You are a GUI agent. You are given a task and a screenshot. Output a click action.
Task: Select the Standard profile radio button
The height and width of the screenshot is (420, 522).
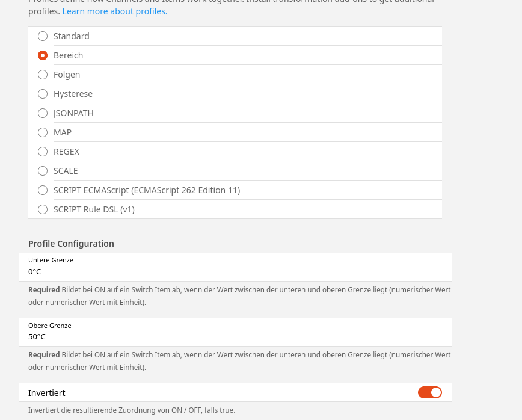click(x=43, y=36)
